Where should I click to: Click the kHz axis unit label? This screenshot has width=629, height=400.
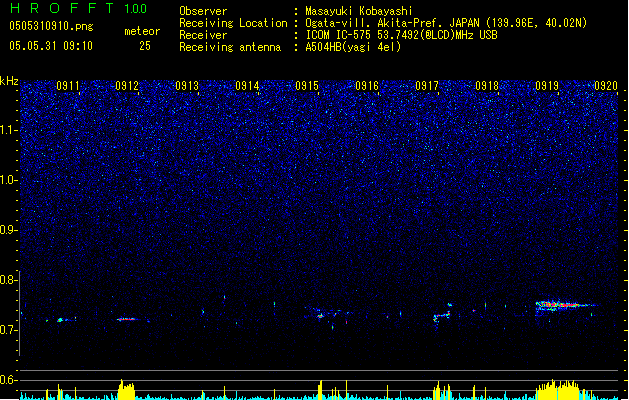tap(9, 81)
